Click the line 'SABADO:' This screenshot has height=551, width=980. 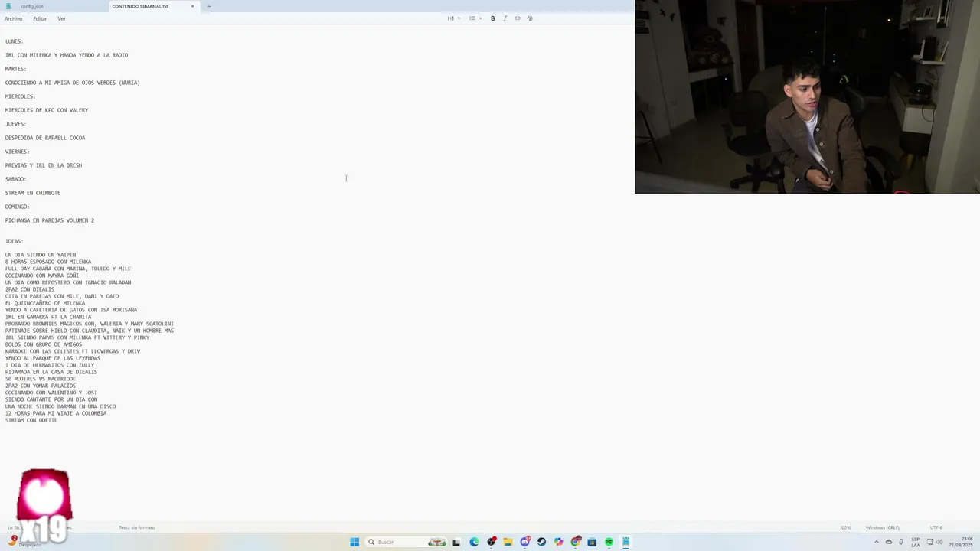(16, 179)
